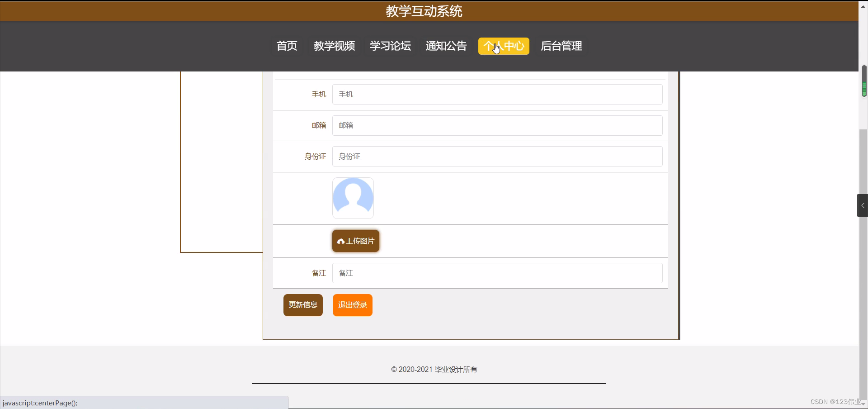This screenshot has height=409, width=868.
Task: Click the 备注 remarks input field
Action: 496,273
